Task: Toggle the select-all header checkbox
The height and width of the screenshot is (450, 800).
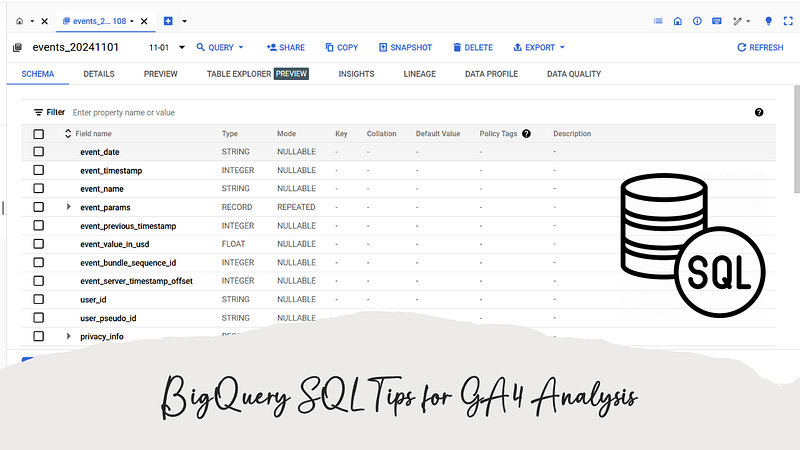Action: click(38, 134)
